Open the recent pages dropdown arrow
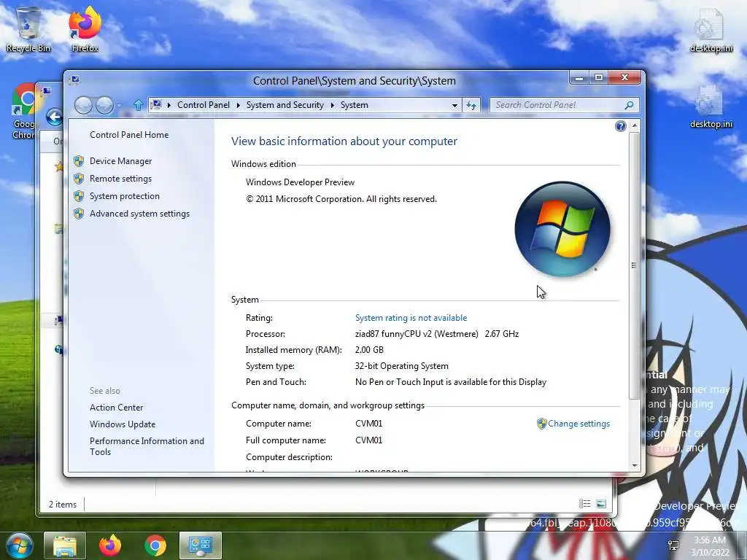Image resolution: width=747 pixels, height=560 pixels. coord(119,105)
